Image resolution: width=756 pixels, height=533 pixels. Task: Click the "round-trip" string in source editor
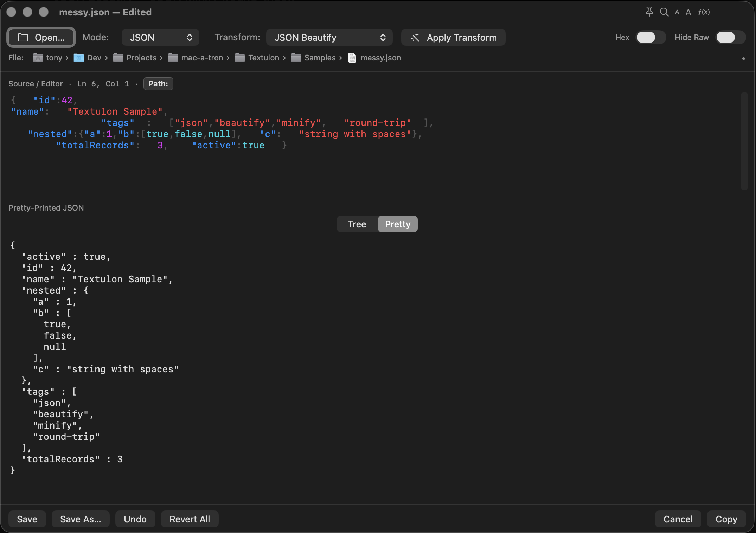click(378, 123)
